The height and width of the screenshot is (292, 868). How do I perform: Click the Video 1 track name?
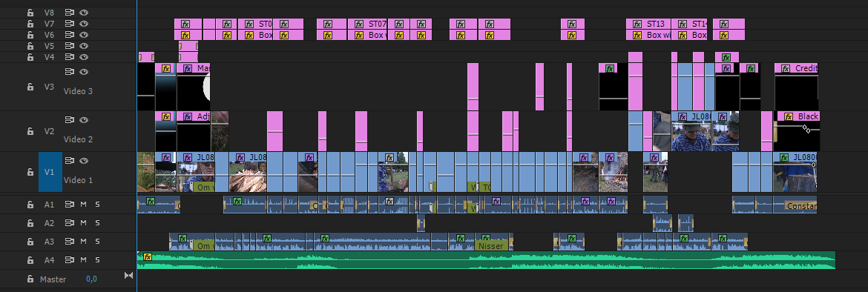(x=78, y=180)
